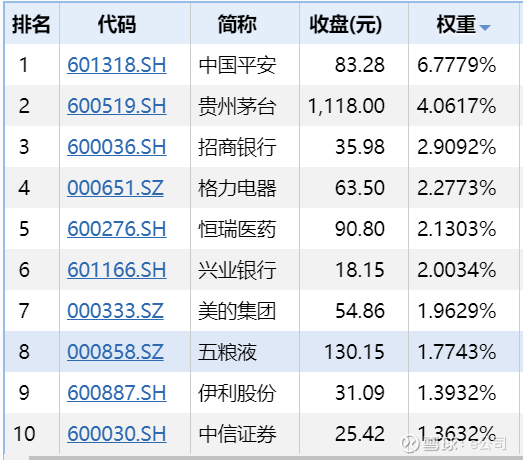523x460 pixels.
Task: Click the 权重 column header label
Action: coord(456,24)
